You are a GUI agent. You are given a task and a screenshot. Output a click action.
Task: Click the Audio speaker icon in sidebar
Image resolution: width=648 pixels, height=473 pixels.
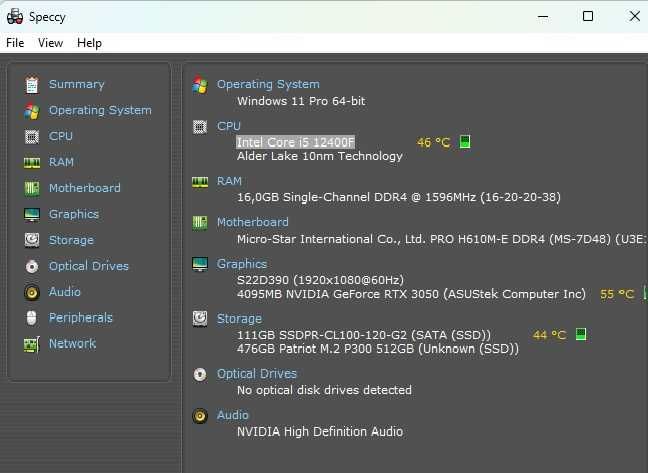point(32,292)
